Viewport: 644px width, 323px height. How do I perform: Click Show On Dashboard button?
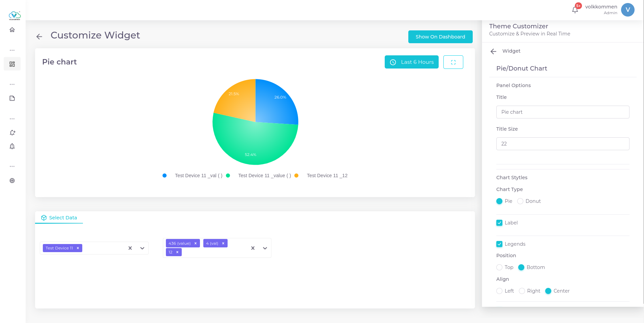coord(440,37)
